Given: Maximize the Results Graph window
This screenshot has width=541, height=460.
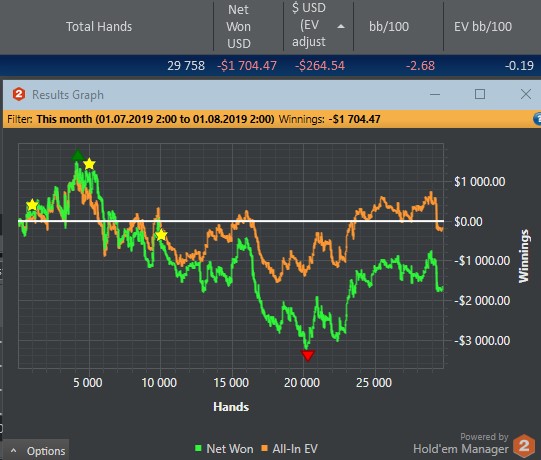Looking at the screenshot, I should 480,94.
